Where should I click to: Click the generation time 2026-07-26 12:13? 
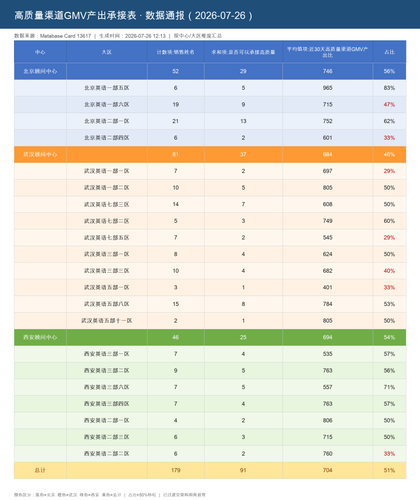(145, 36)
